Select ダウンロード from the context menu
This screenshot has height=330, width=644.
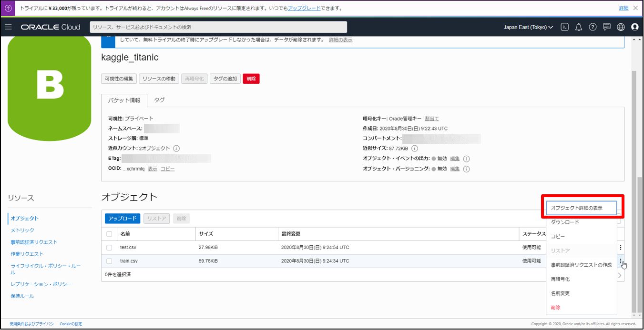(x=565, y=222)
